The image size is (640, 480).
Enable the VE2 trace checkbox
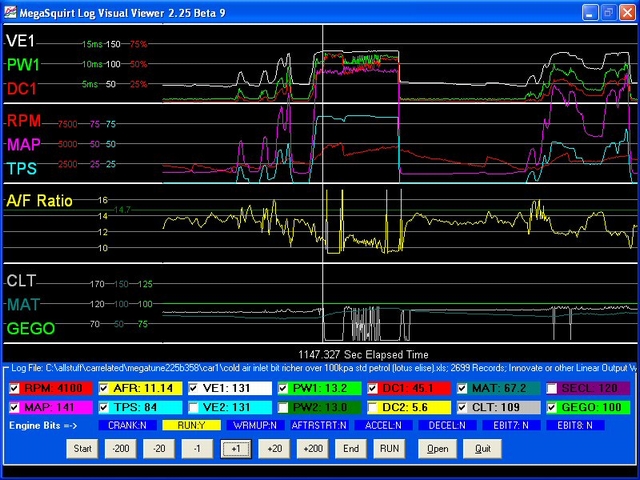193,408
